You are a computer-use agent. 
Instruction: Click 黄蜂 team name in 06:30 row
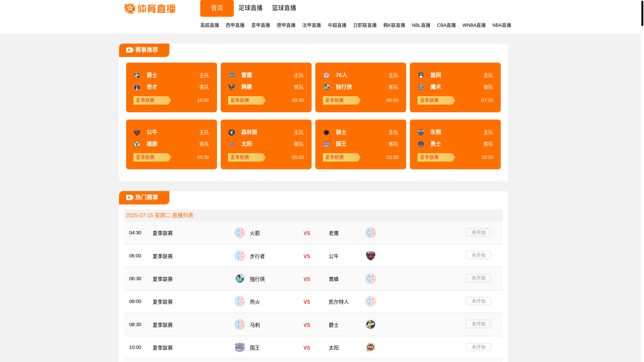(334, 279)
